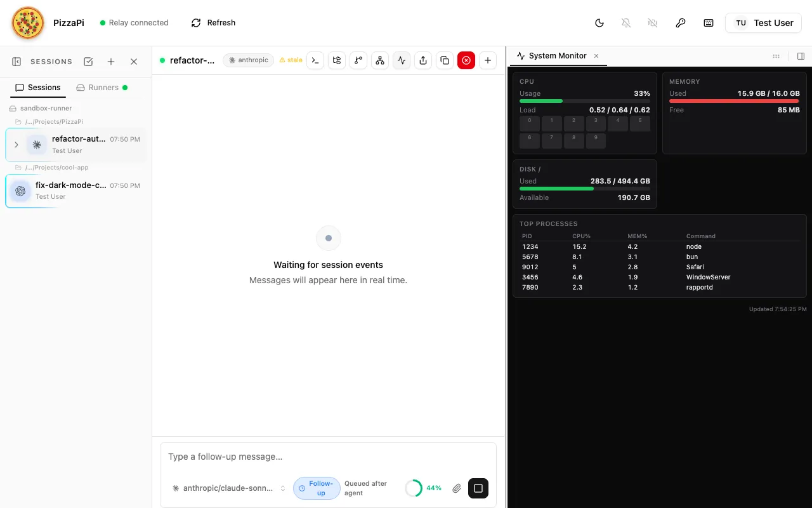Expand the refactor-aut session entry

coord(16,145)
